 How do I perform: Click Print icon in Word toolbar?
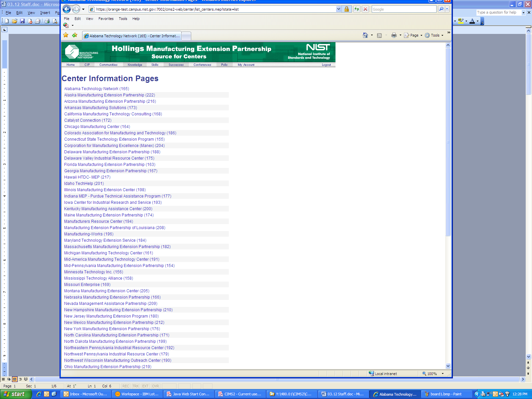[47, 21]
